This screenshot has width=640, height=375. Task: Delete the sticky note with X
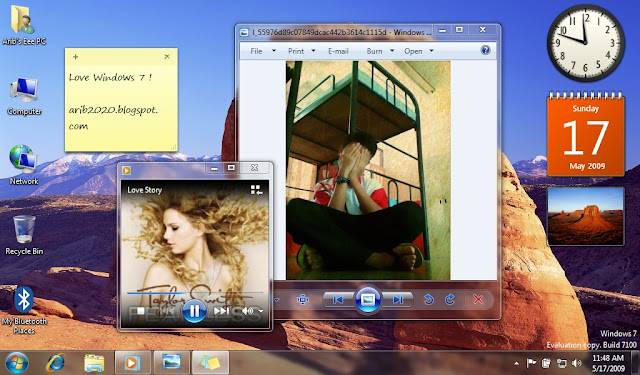(167, 57)
